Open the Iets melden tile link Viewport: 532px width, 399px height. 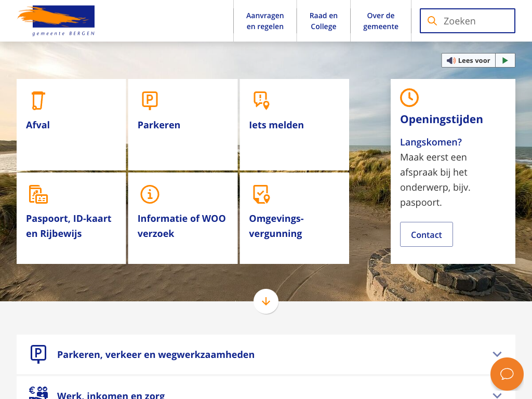tap(295, 125)
